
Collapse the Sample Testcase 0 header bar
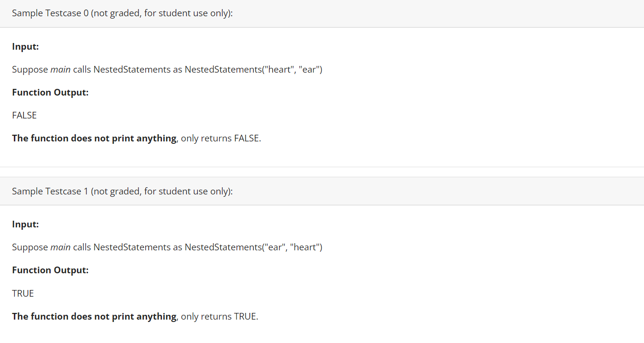click(322, 13)
